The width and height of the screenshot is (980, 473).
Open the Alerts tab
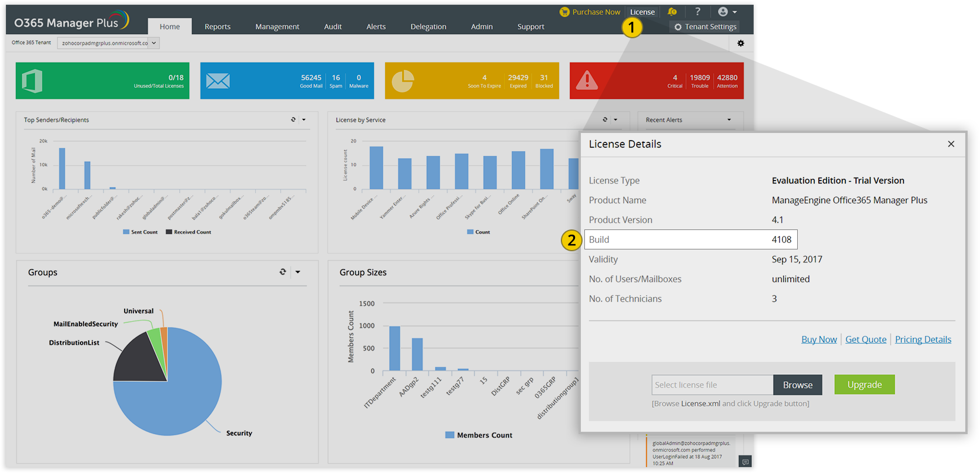coord(376,26)
